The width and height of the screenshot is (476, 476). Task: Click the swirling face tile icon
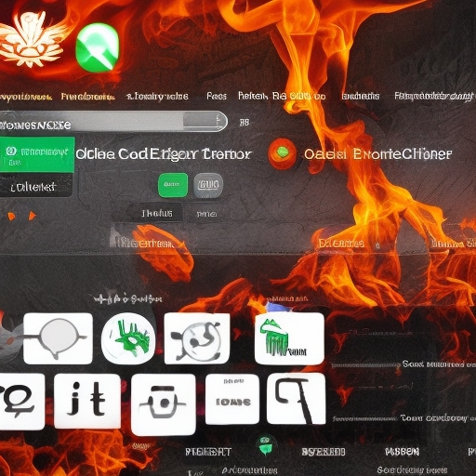[x=197, y=338]
